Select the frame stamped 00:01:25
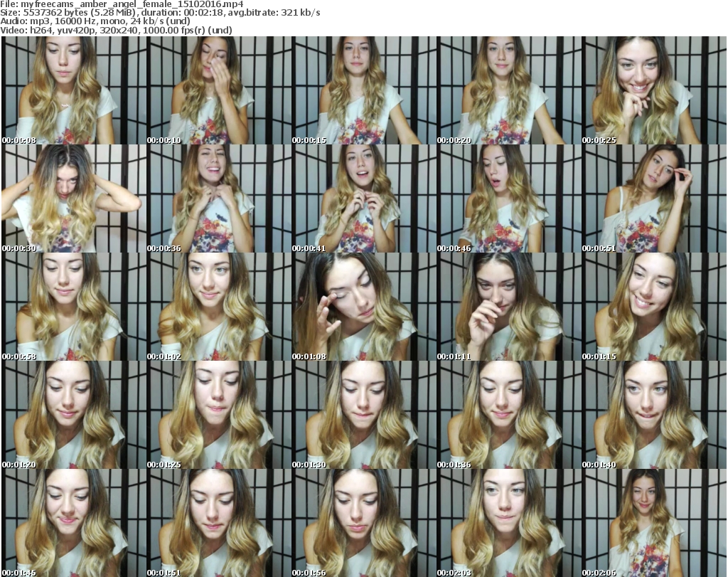This screenshot has width=728, height=577. point(219,415)
